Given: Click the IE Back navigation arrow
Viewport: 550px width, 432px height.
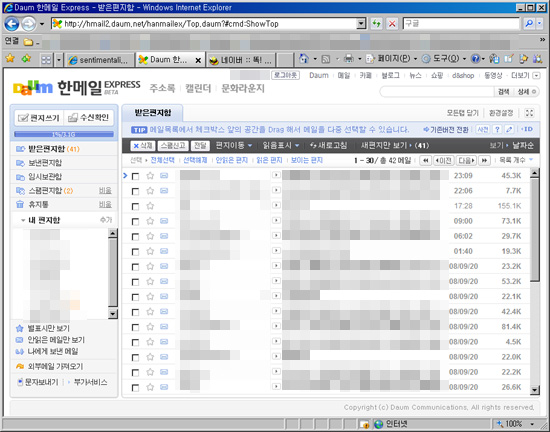Looking at the screenshot, I should click(12, 24).
